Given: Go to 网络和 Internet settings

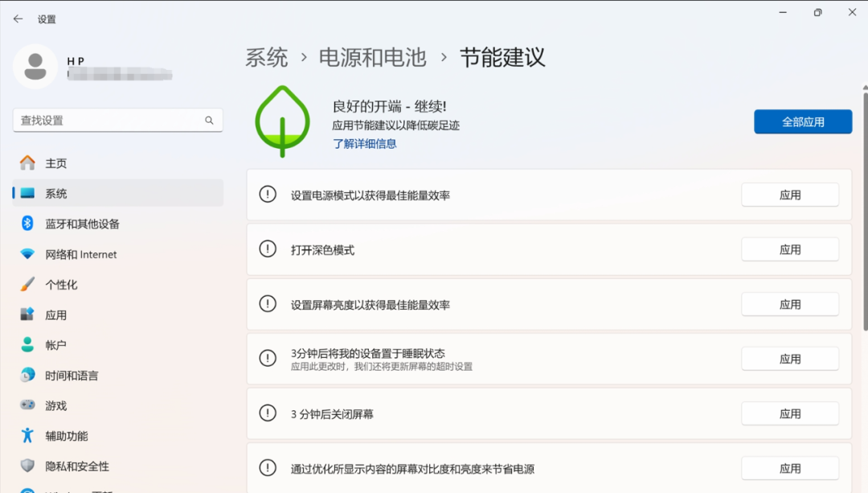Looking at the screenshot, I should click(x=118, y=254).
